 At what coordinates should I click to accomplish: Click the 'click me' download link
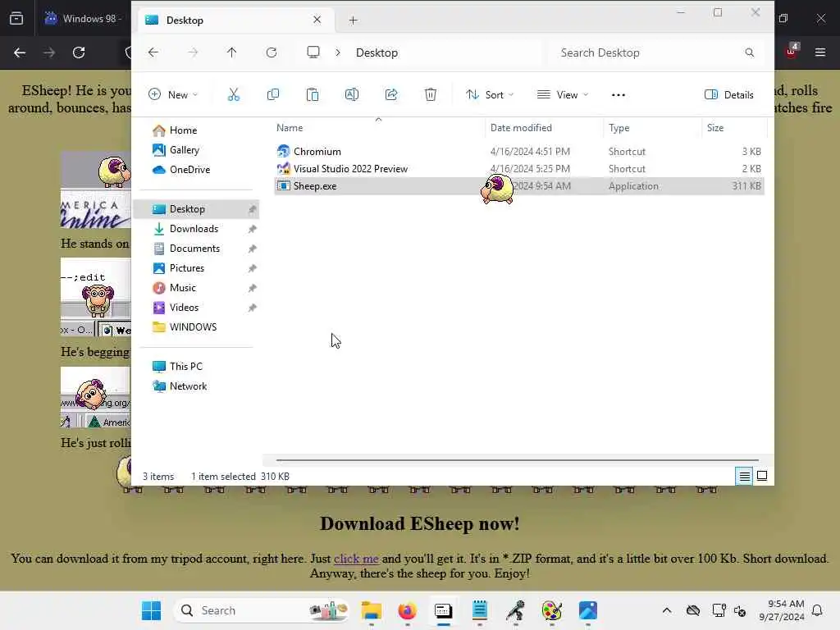click(356, 558)
